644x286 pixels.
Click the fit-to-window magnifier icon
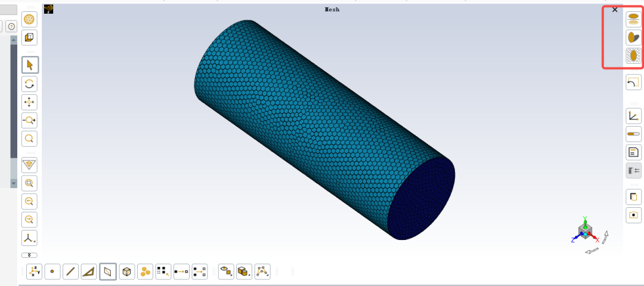click(x=29, y=183)
